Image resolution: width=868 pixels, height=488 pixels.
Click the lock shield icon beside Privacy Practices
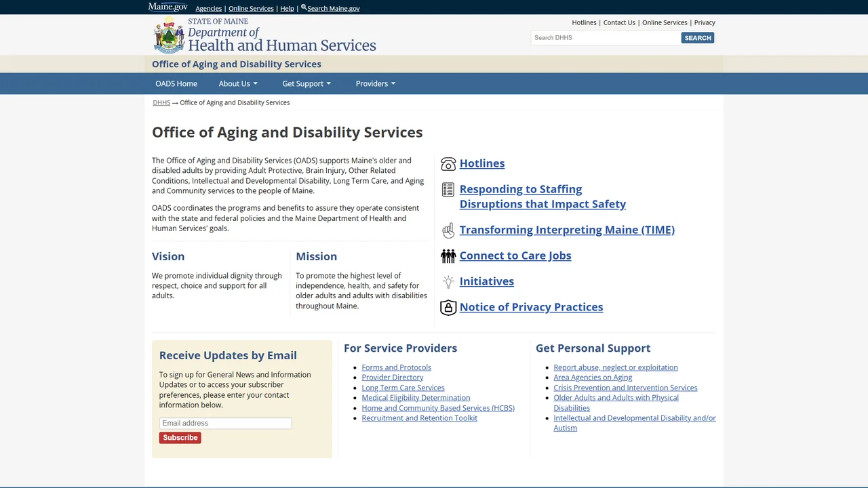448,308
